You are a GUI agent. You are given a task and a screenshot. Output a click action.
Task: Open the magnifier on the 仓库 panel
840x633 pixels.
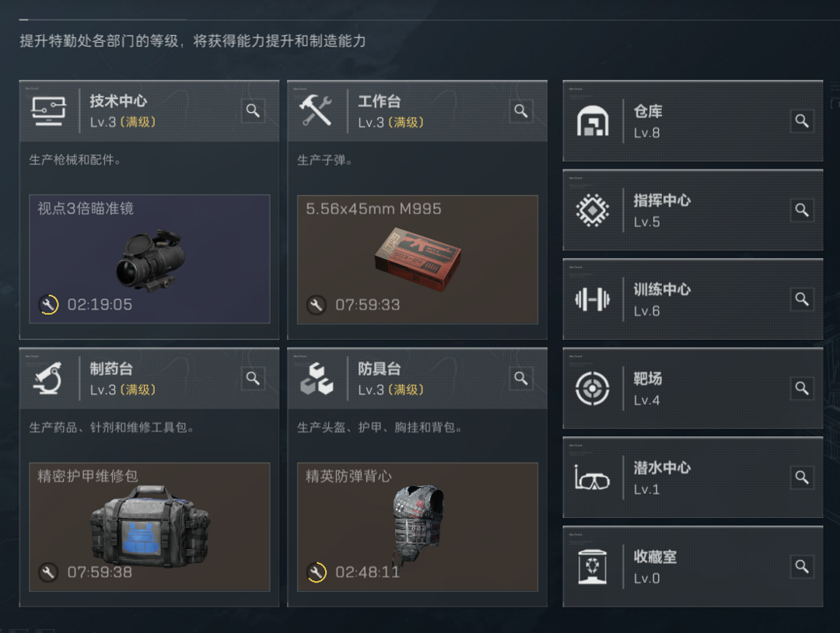pos(802,121)
